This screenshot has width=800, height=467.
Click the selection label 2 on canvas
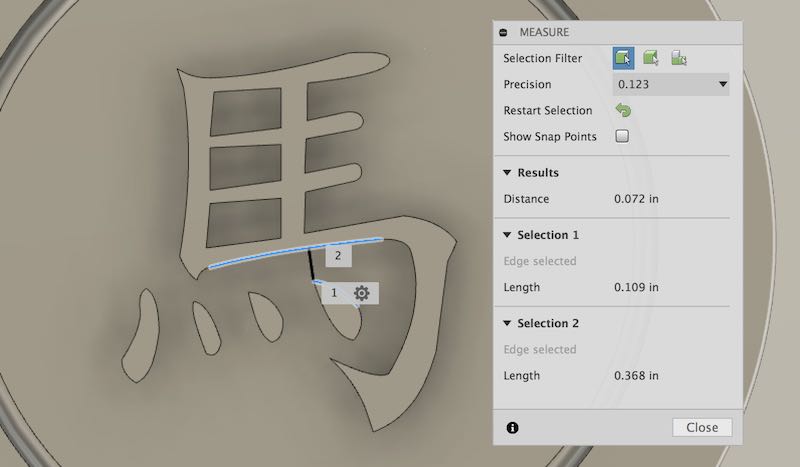coord(338,255)
